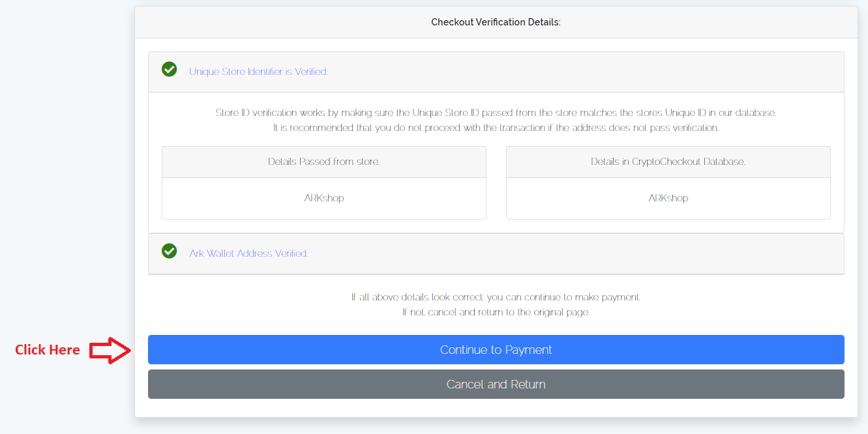Click the red arrow pointing at Continue to Payment

[x=112, y=350]
